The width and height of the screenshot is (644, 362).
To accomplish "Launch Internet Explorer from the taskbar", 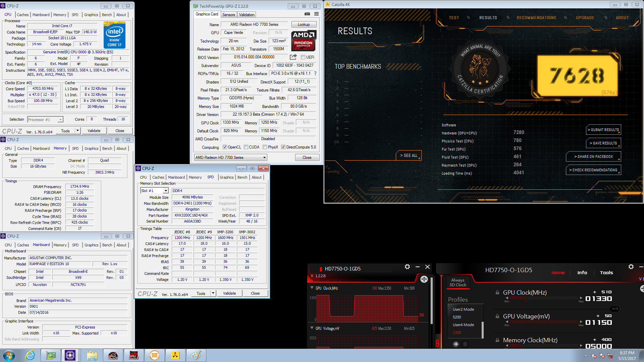I will tap(30, 355).
